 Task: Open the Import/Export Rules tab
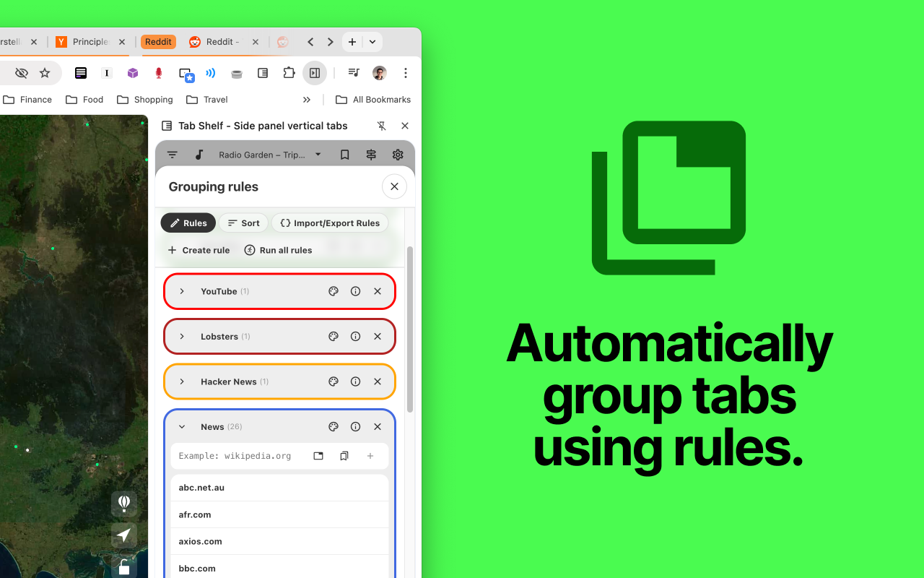[x=330, y=223]
